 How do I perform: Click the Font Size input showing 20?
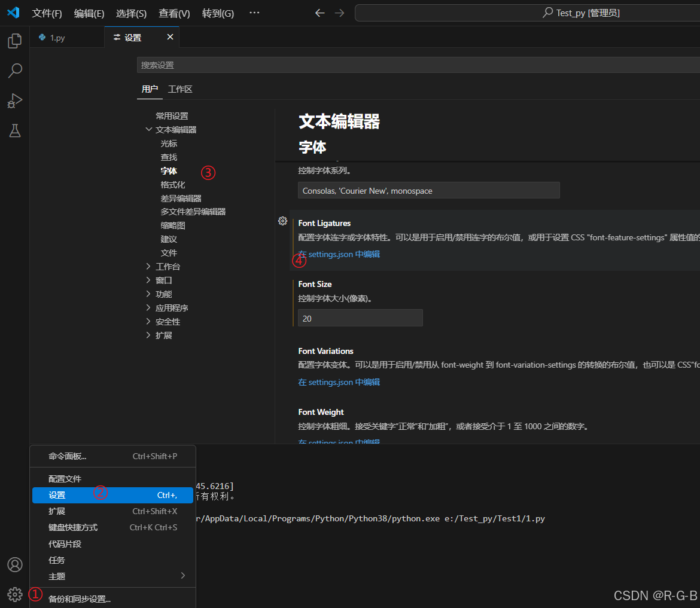(x=360, y=318)
